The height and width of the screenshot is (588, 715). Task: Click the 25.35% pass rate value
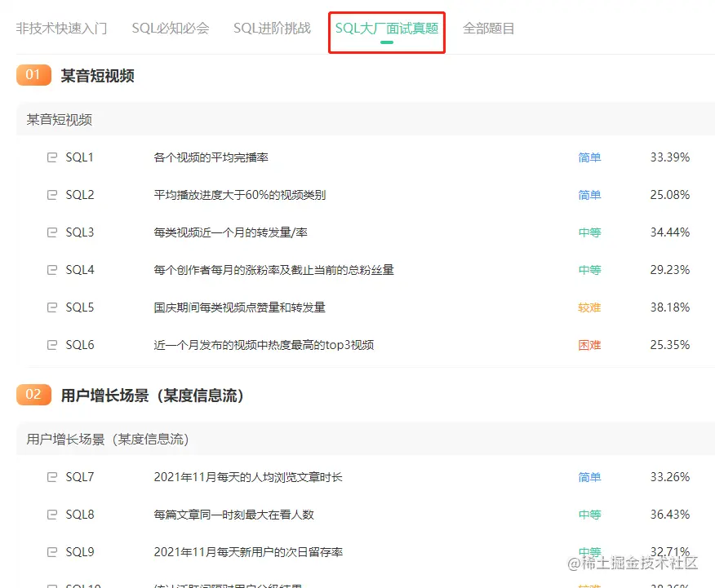pyautogui.click(x=670, y=345)
